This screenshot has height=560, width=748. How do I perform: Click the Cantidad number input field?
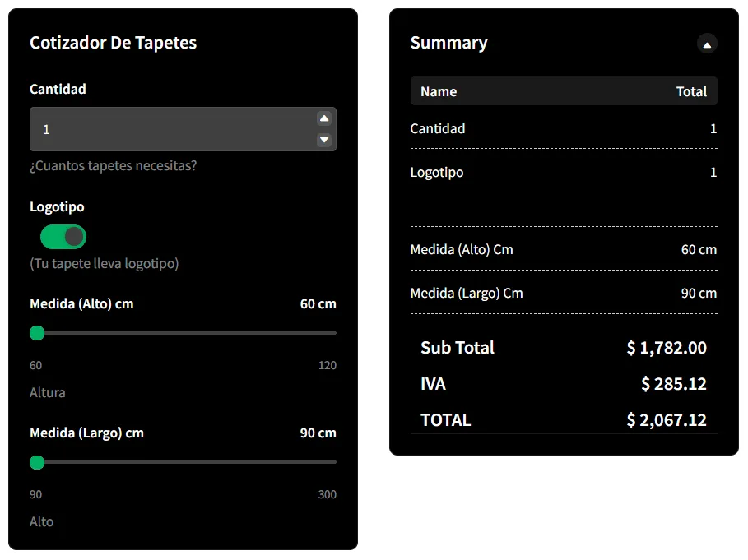point(173,129)
